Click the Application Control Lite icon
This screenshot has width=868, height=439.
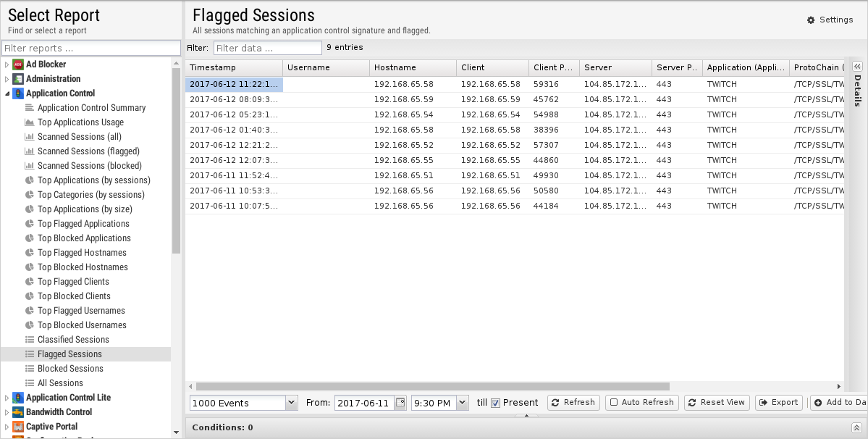point(17,398)
